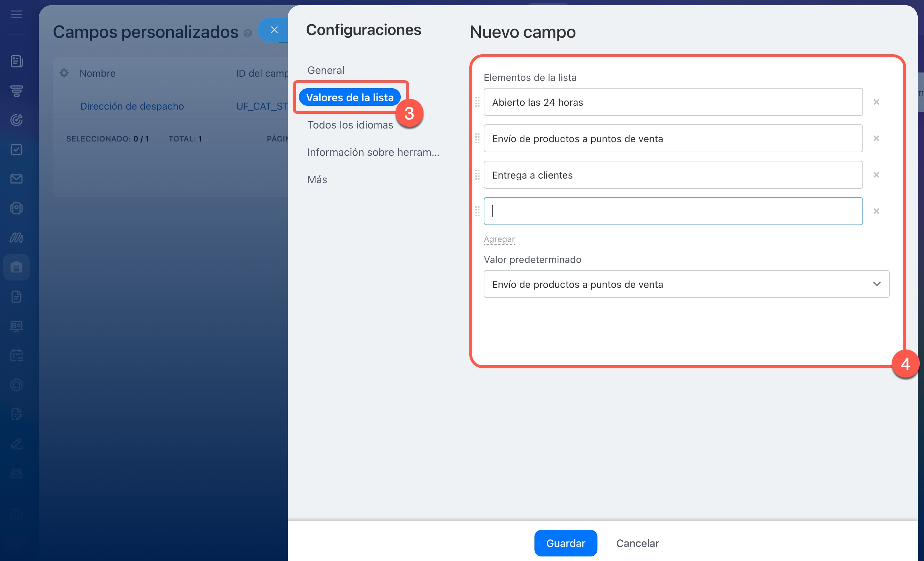Screen dimensions: 924x561
Task: Remove the empty list item row
Action: [x=876, y=211]
